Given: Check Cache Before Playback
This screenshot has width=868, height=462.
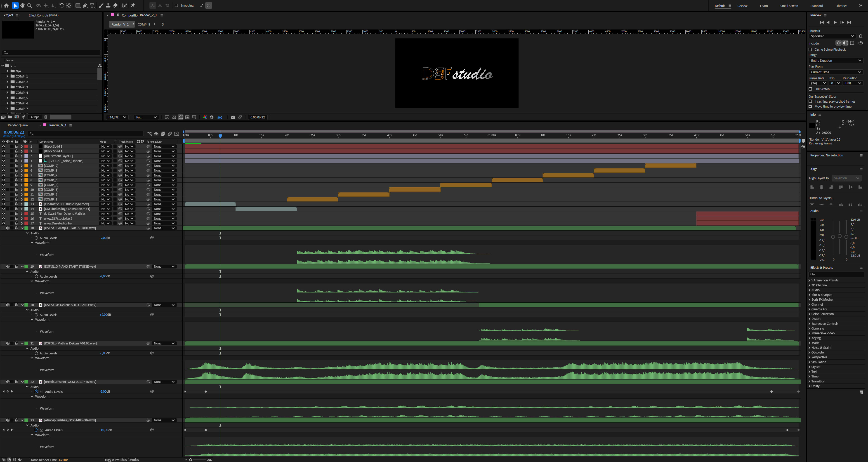Looking at the screenshot, I should [810, 49].
